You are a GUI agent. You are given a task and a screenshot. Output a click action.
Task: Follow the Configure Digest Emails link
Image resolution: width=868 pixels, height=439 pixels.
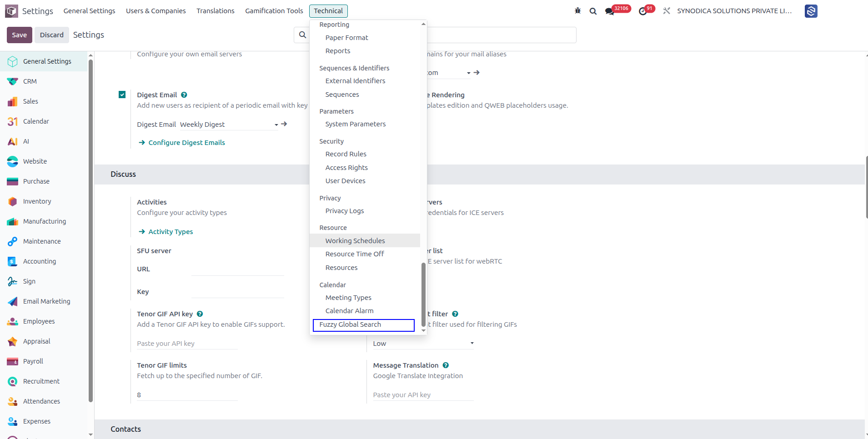(x=186, y=143)
